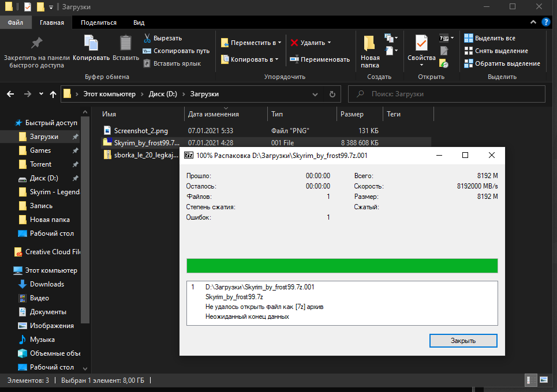The image size is (557, 392).
Task: Create a folder with Новая папка icon
Action: tap(369, 44)
